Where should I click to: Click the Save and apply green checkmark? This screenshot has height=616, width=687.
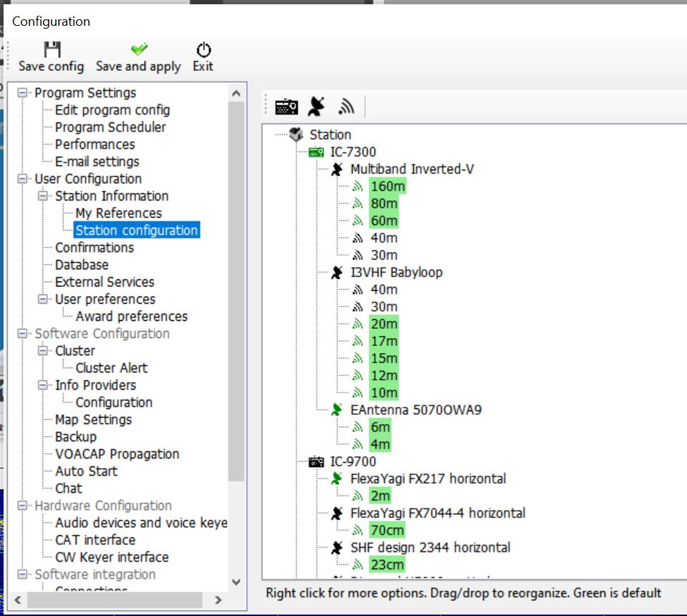139,49
